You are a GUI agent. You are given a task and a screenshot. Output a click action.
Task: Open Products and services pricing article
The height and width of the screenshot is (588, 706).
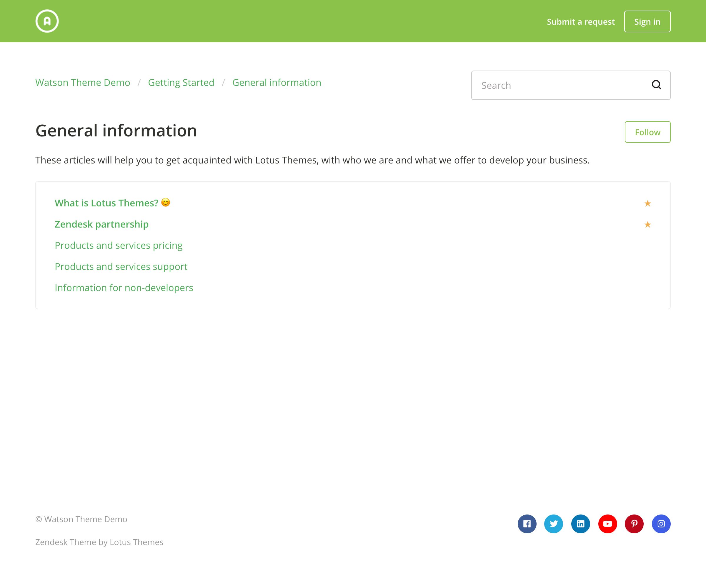coord(118,245)
